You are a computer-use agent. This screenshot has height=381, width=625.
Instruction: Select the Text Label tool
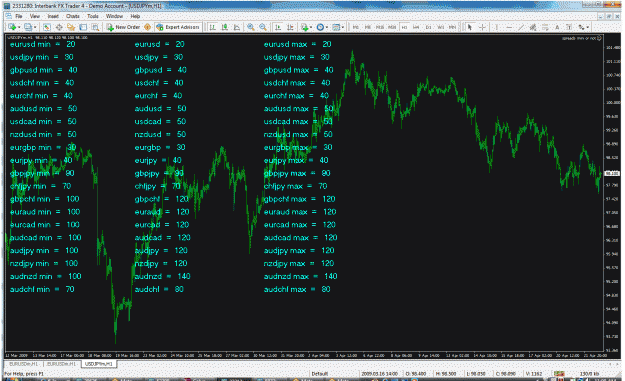point(569,27)
